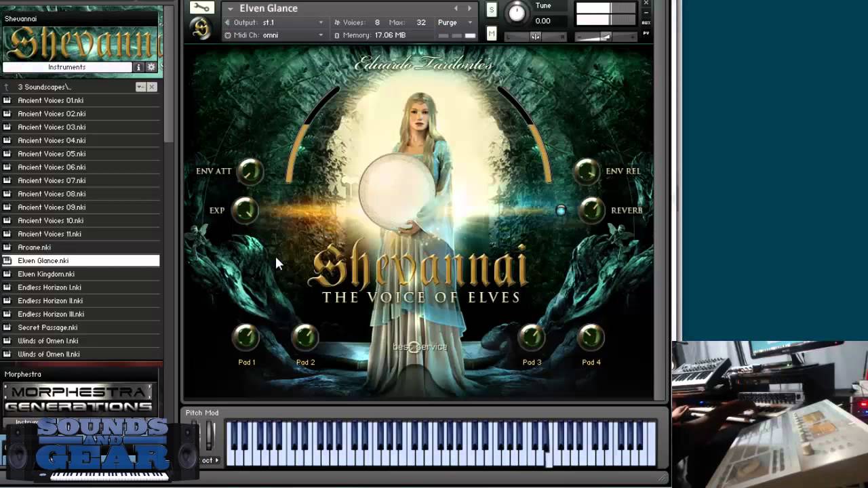Screen dimensions: 868x488
Task: Open the Morphestra Generations library banner
Action: pyautogui.click(x=79, y=399)
